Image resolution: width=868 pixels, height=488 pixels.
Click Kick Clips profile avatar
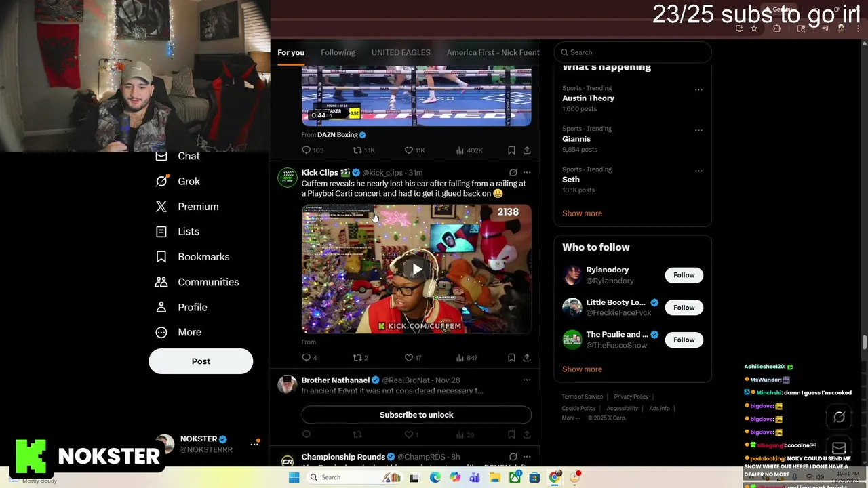point(288,178)
